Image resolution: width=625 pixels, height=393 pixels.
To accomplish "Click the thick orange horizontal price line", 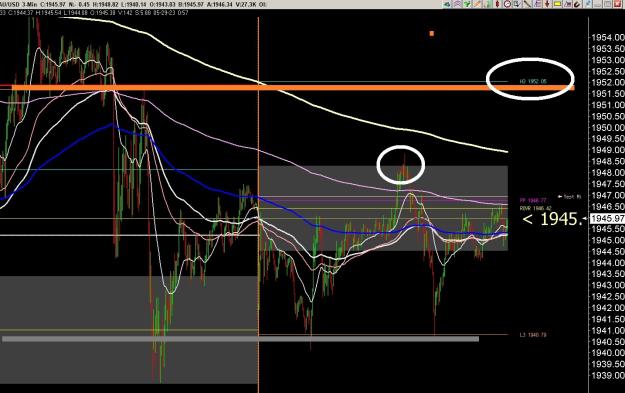I will pos(293,87).
